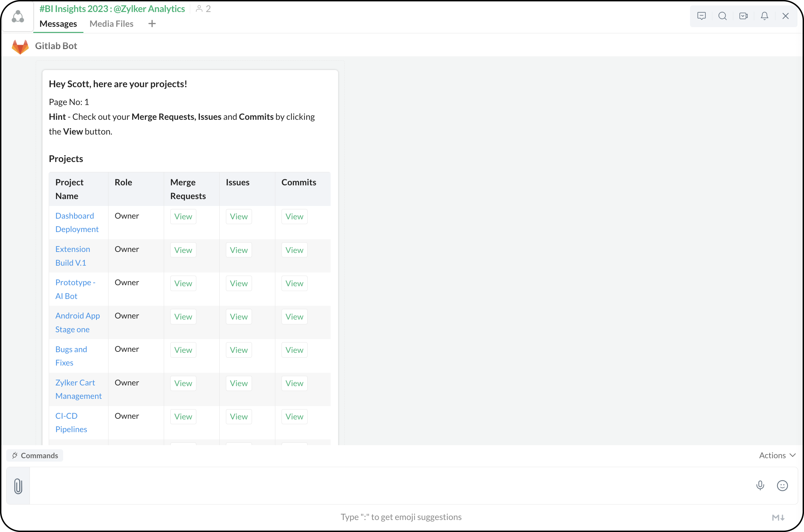The image size is (804, 532).
Task: Open the Dashboard Deployment project link
Action: click(x=77, y=222)
